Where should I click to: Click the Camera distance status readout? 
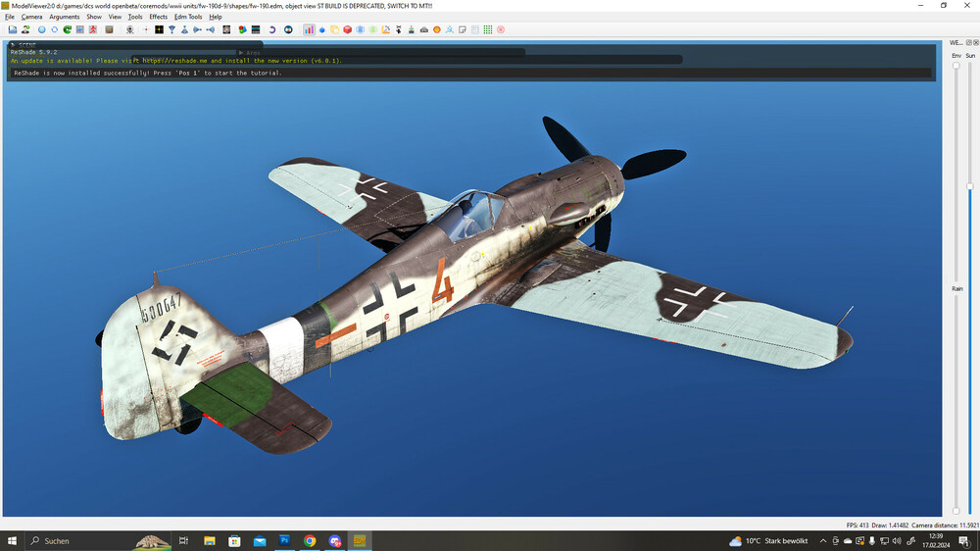click(945, 526)
